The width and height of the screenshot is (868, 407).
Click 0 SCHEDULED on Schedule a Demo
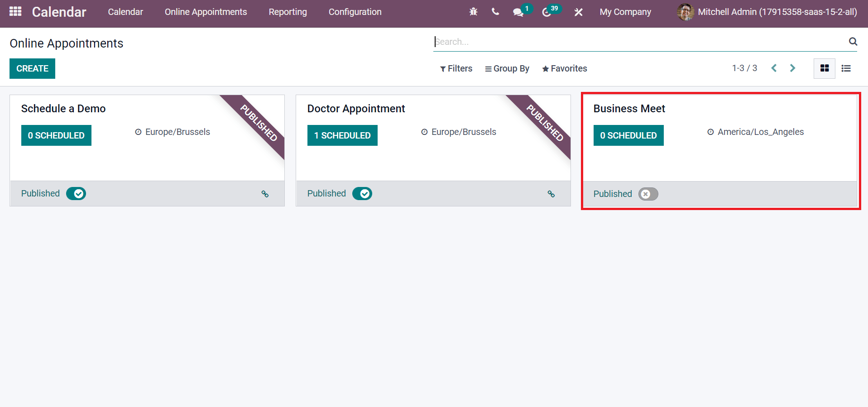pos(56,135)
